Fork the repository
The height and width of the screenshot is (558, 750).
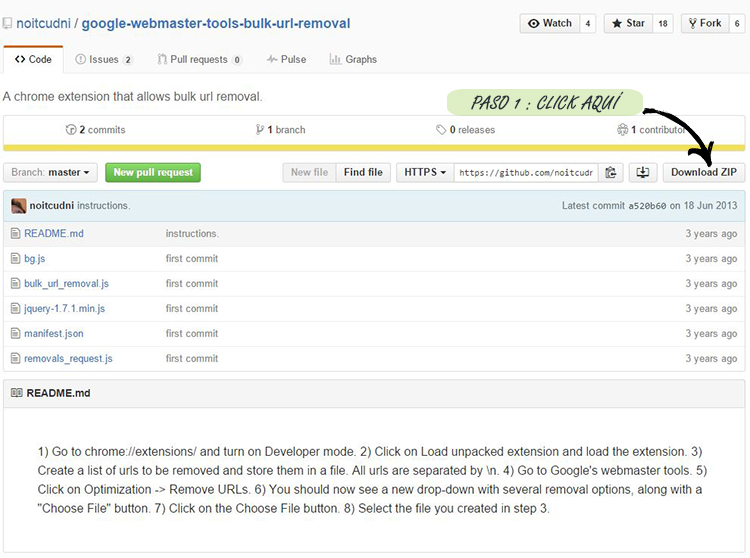[705, 23]
